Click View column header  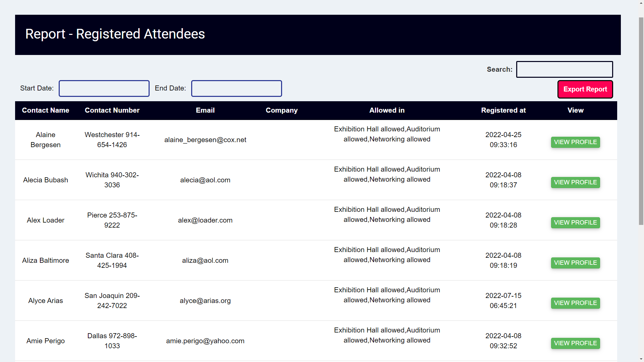[575, 111]
